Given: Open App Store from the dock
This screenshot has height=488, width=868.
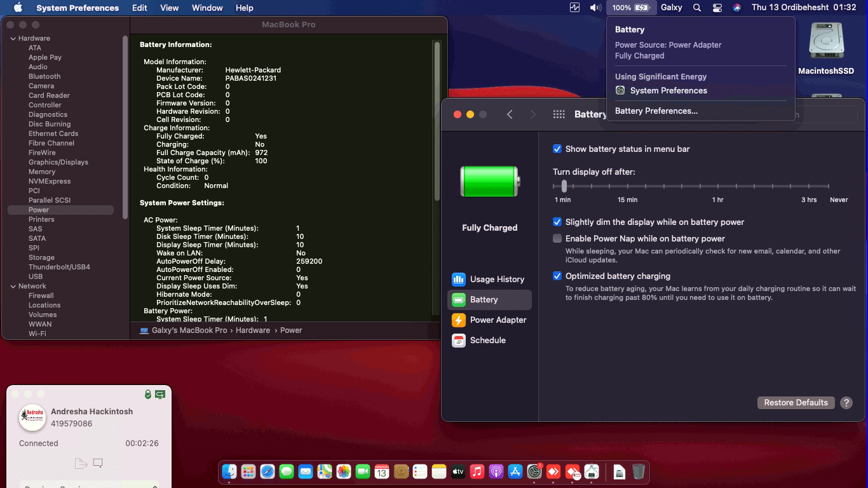Looking at the screenshot, I should click(515, 471).
